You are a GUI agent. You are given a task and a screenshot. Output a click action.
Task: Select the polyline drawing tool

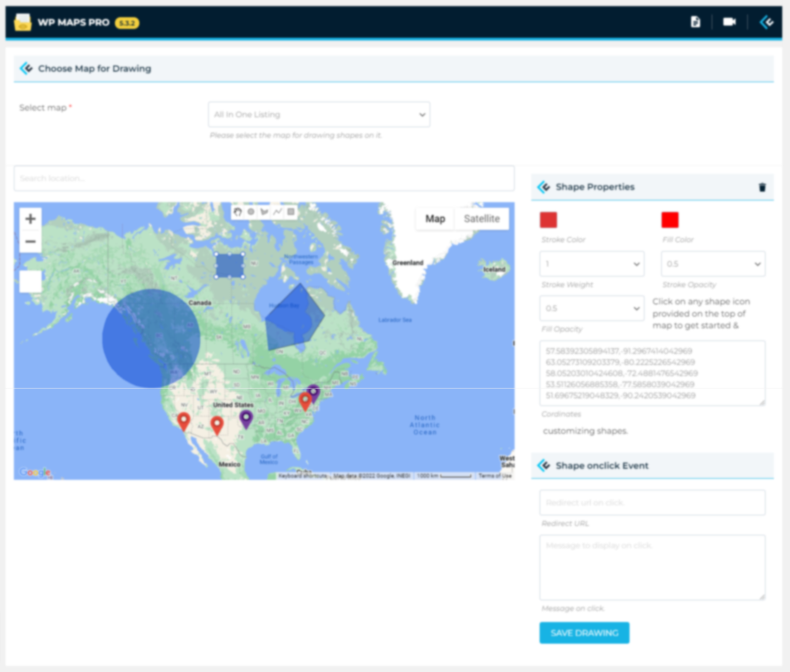pos(278,212)
